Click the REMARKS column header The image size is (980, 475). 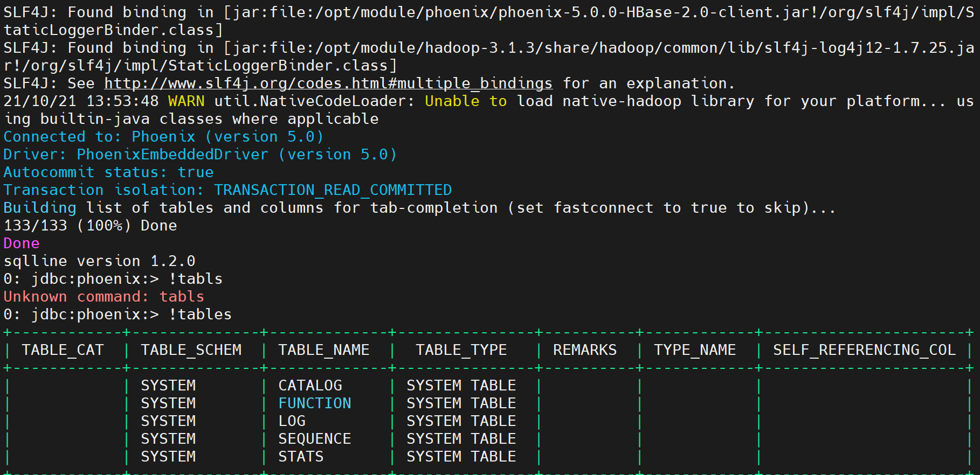584,350
